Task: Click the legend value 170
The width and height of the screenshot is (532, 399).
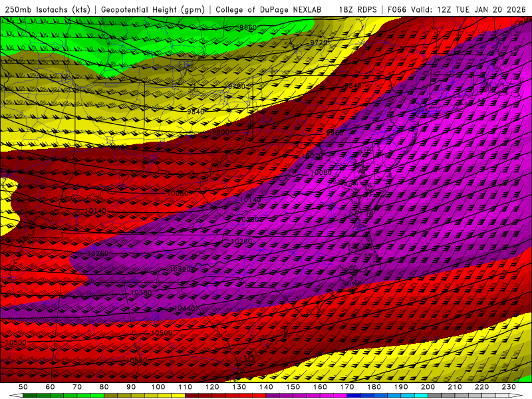Action: (347, 387)
